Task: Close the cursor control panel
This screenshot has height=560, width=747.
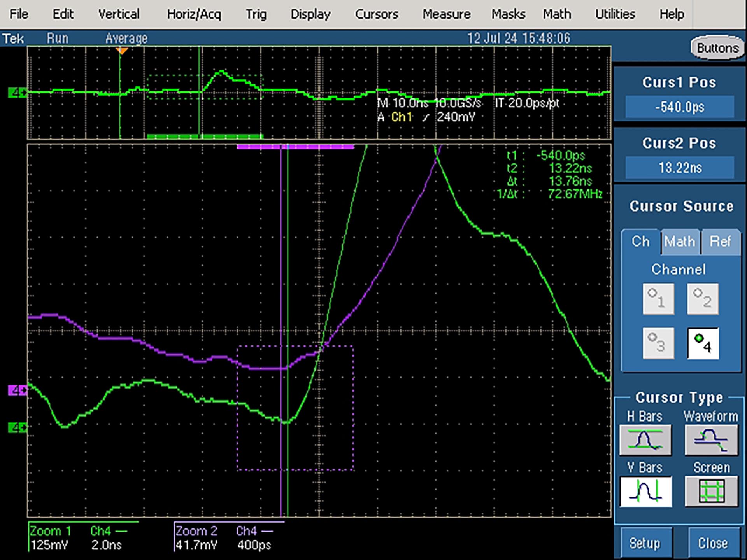Action: coord(713,543)
